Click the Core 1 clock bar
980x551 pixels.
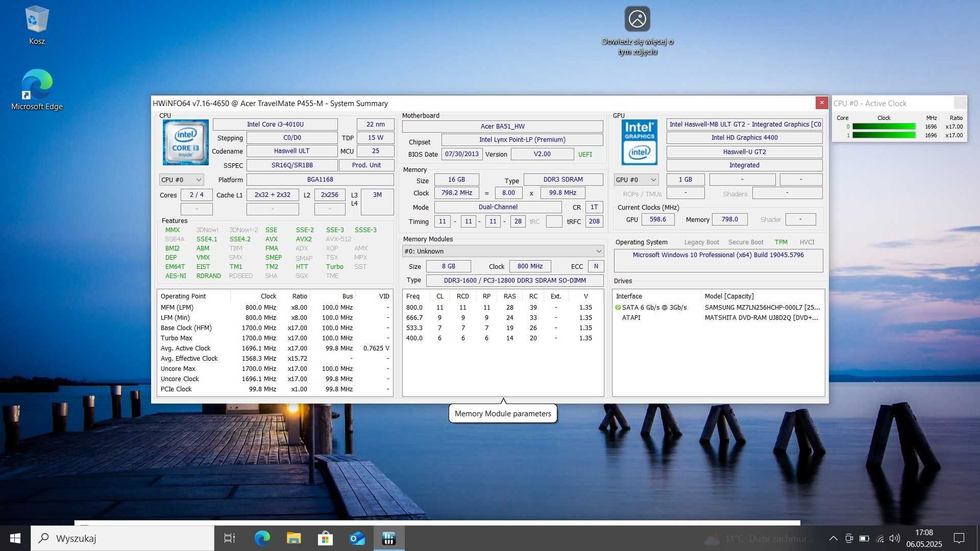pos(884,135)
